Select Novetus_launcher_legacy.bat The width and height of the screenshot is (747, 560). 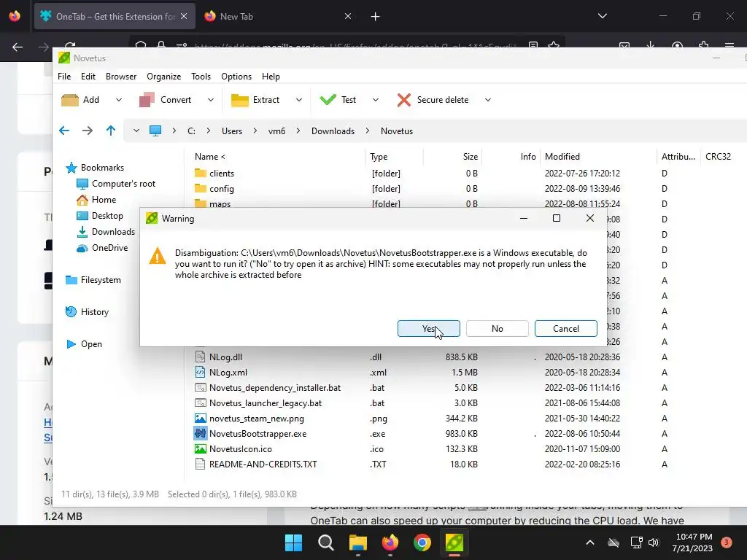pos(258,402)
